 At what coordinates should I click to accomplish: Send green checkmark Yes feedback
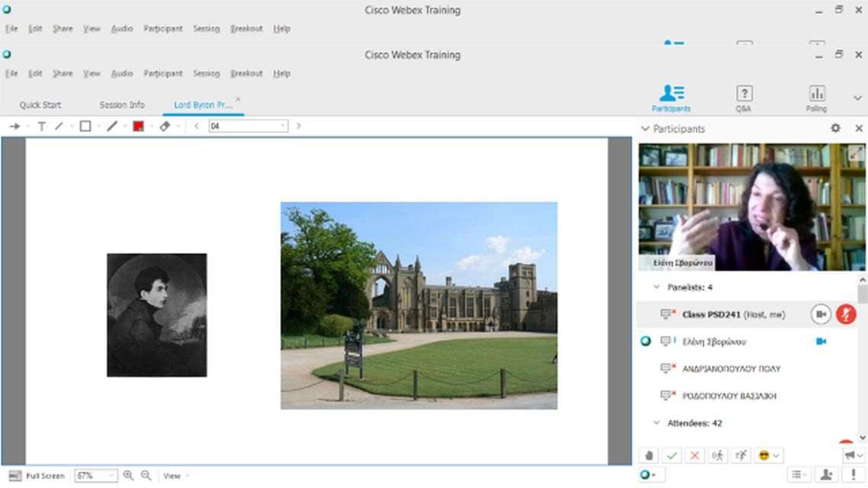(672, 455)
